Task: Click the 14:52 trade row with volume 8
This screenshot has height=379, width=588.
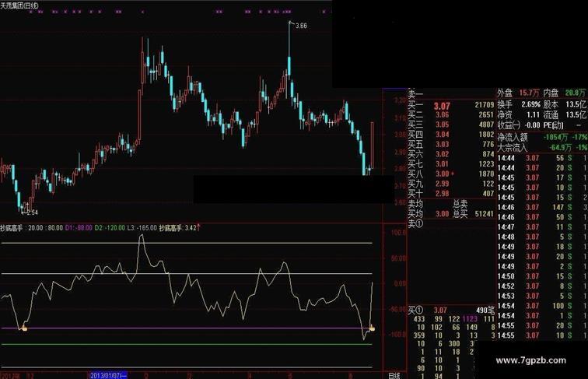Action: [x=542, y=286]
